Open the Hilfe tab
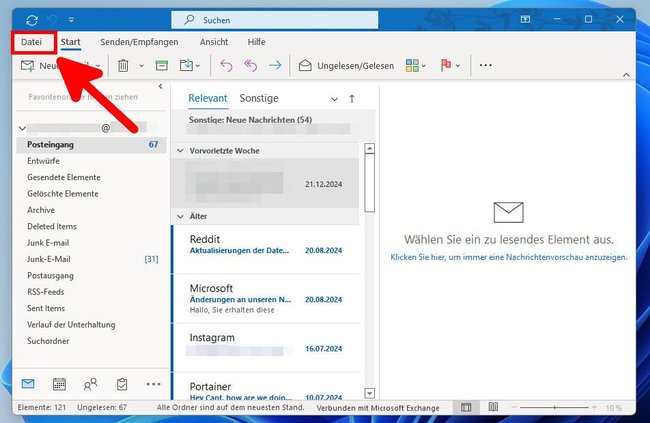 click(256, 42)
